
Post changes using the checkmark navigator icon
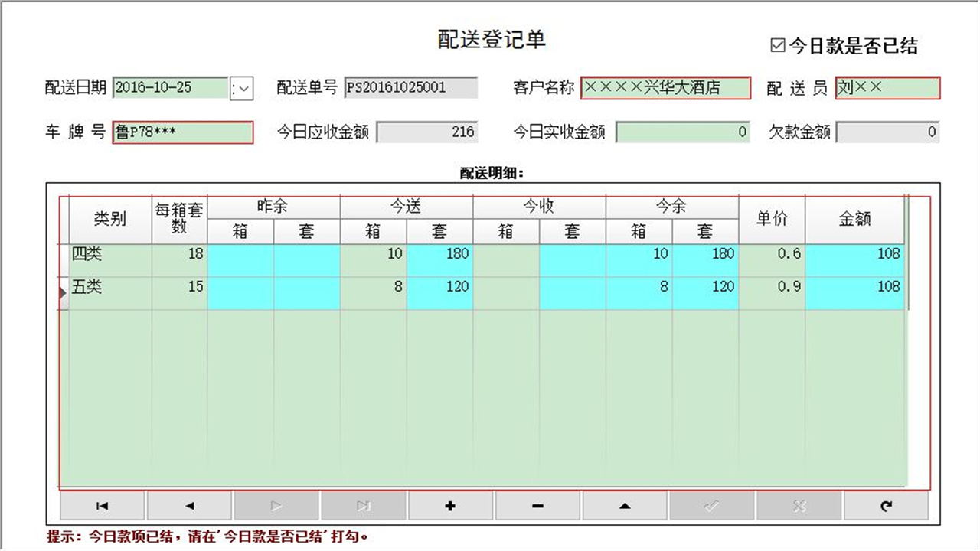click(712, 505)
